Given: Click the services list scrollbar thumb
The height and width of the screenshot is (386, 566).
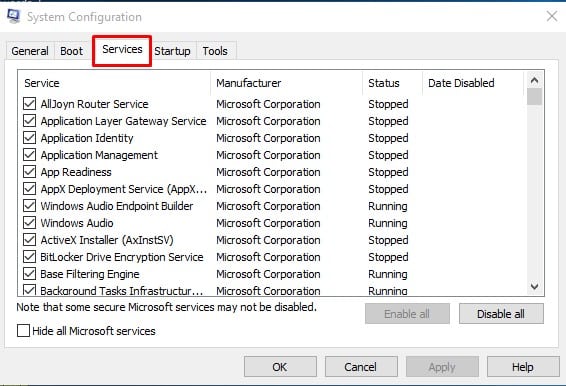Looking at the screenshot, I should (534, 97).
